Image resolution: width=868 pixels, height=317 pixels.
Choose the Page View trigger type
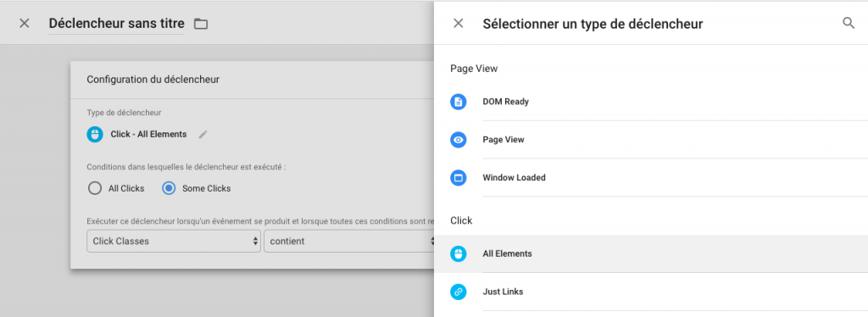[x=651, y=140]
